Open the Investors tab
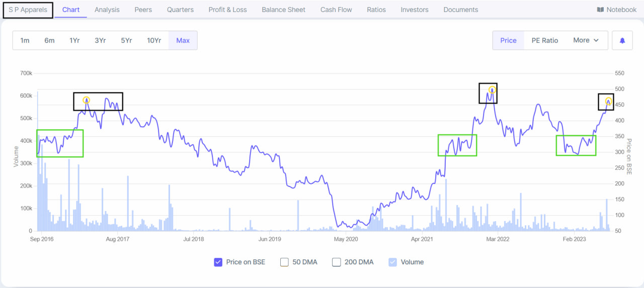This screenshot has width=644, height=288. pos(415,10)
